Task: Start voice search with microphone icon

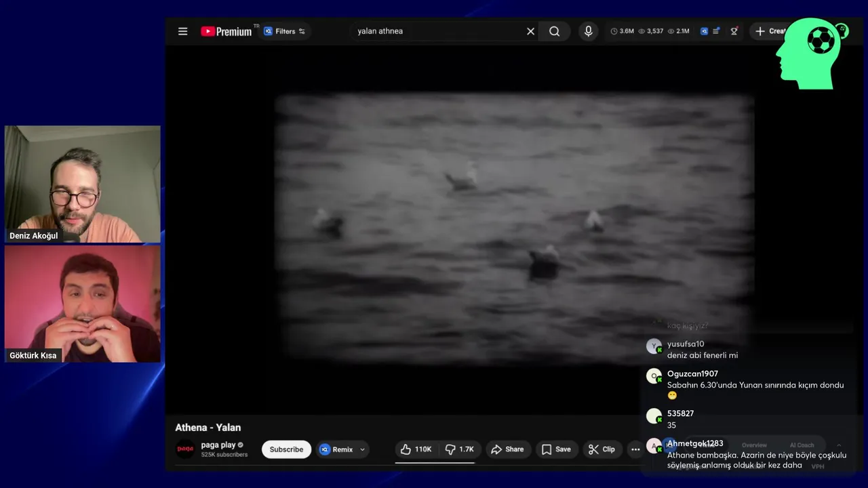Action: 588,31
